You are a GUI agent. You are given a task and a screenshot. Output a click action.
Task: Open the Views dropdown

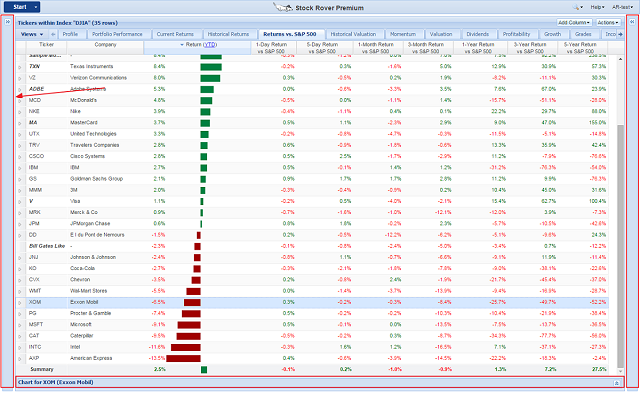click(32, 34)
